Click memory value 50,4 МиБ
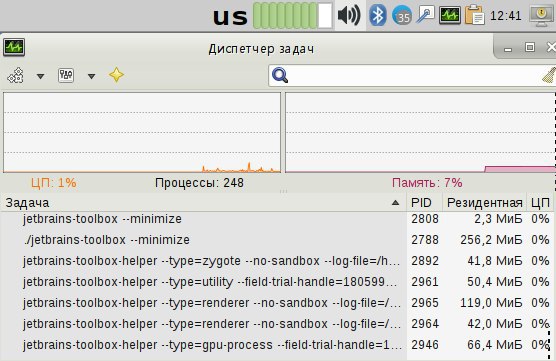The width and height of the screenshot is (556, 361). click(x=495, y=282)
